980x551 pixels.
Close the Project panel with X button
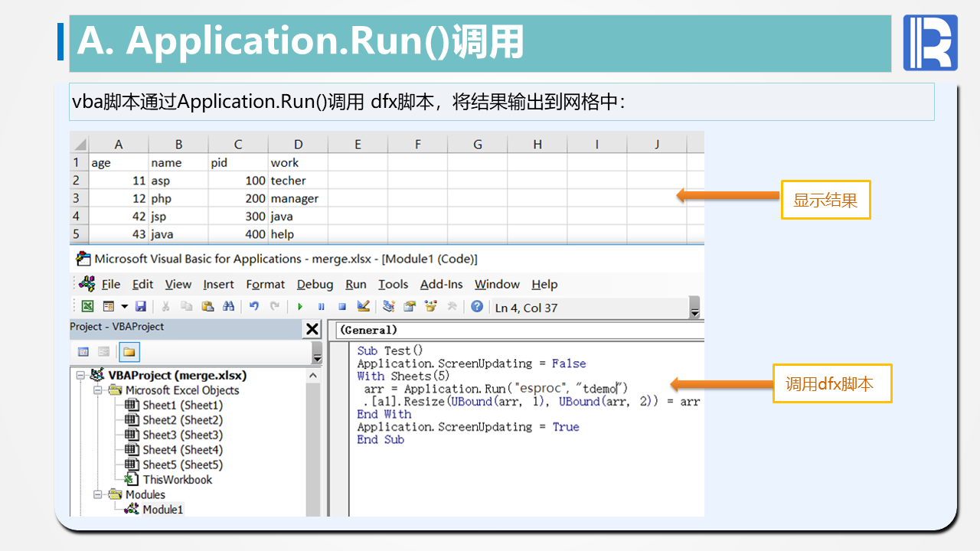point(312,329)
